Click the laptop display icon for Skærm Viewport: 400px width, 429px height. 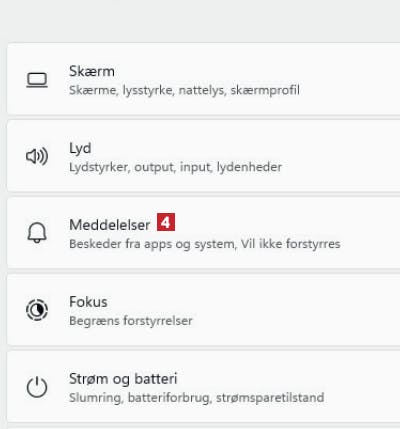click(37, 80)
